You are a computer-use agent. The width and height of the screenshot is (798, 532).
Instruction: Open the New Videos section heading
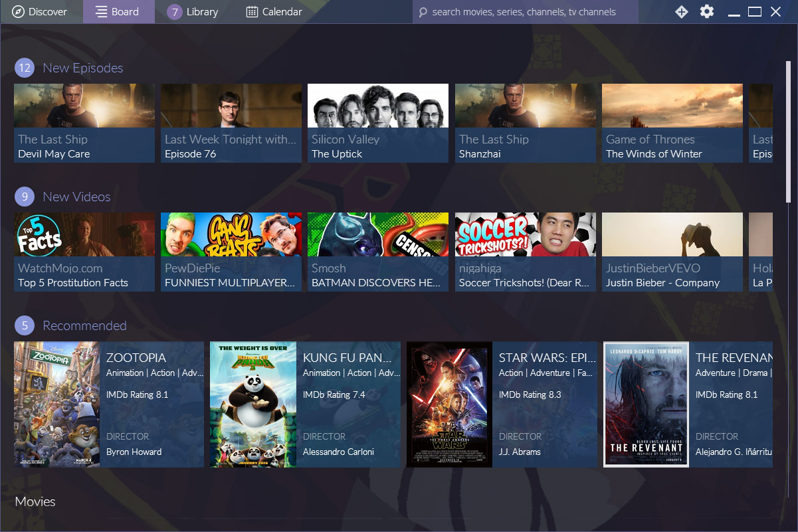(x=76, y=197)
